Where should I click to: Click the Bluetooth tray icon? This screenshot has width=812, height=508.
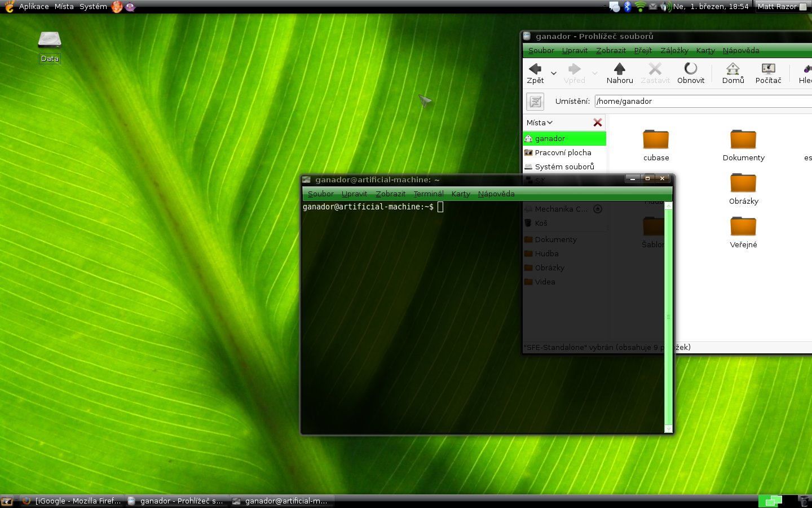click(627, 7)
